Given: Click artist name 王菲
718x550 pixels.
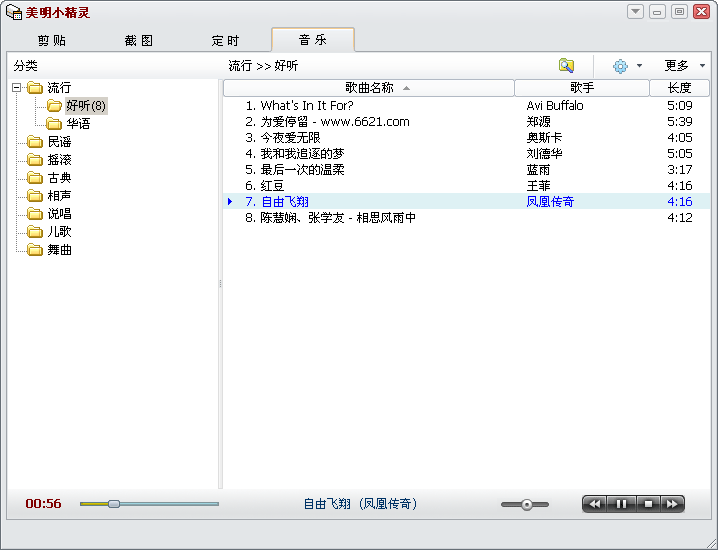Looking at the screenshot, I should pos(538,186).
